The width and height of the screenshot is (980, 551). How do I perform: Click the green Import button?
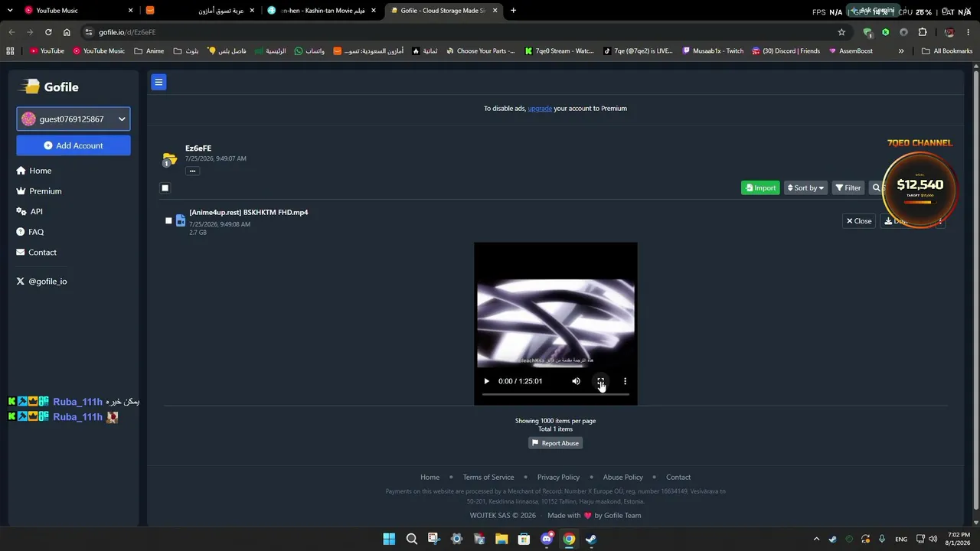760,187
